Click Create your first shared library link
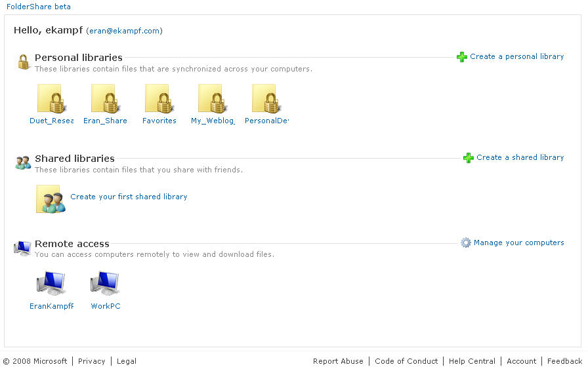The image size is (588, 369). pos(129,197)
